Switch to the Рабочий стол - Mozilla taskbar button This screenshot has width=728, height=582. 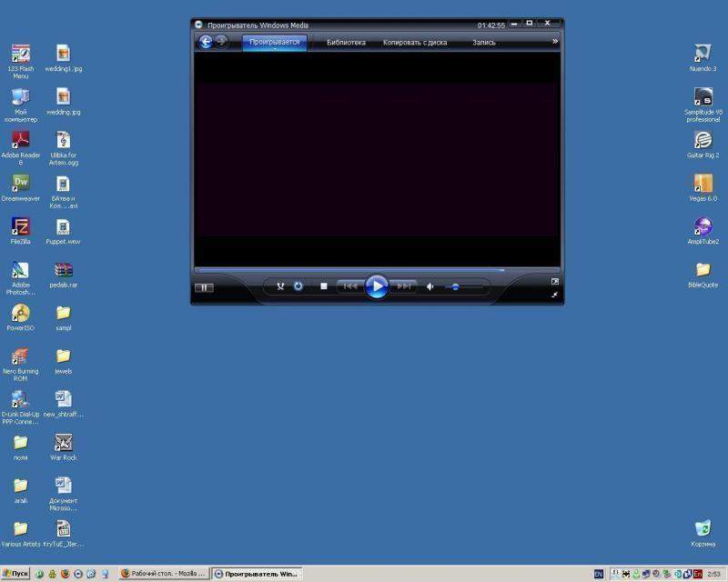[x=163, y=574]
